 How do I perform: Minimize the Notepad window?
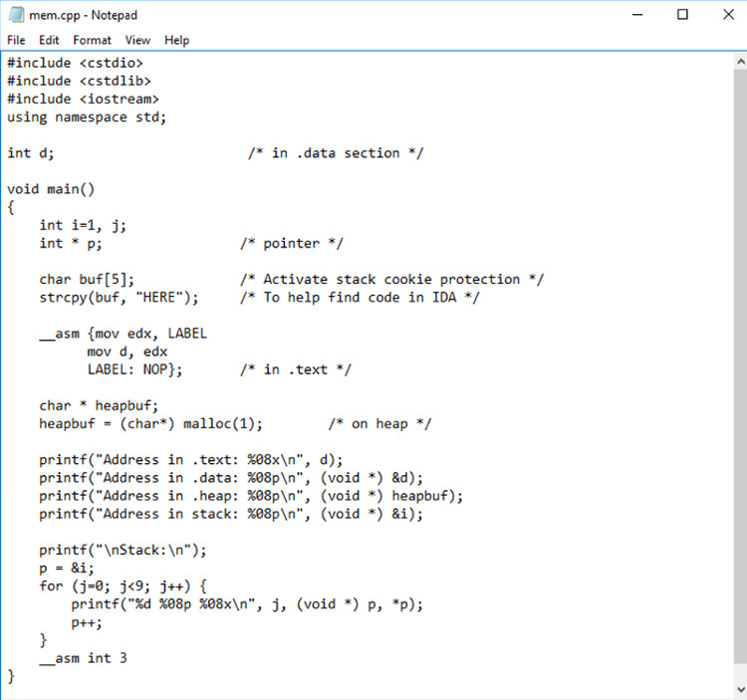pos(637,15)
